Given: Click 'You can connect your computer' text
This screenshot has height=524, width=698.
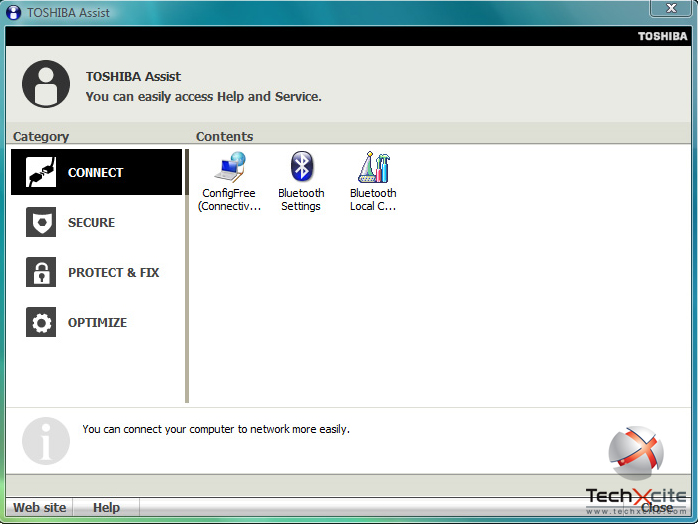Looking at the screenshot, I should pos(216,429).
